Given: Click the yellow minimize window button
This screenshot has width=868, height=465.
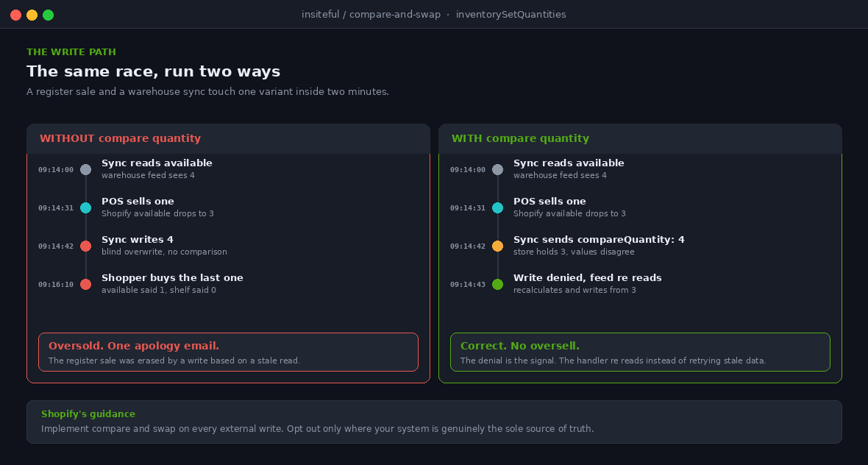Looking at the screenshot, I should 32,15.
